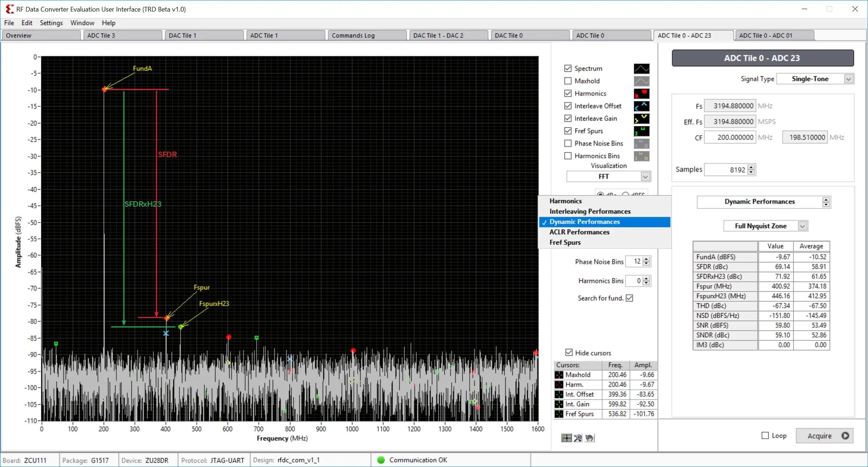This screenshot has width=868, height=467.
Task: Enable the Maxhold checkbox
Action: 568,81
